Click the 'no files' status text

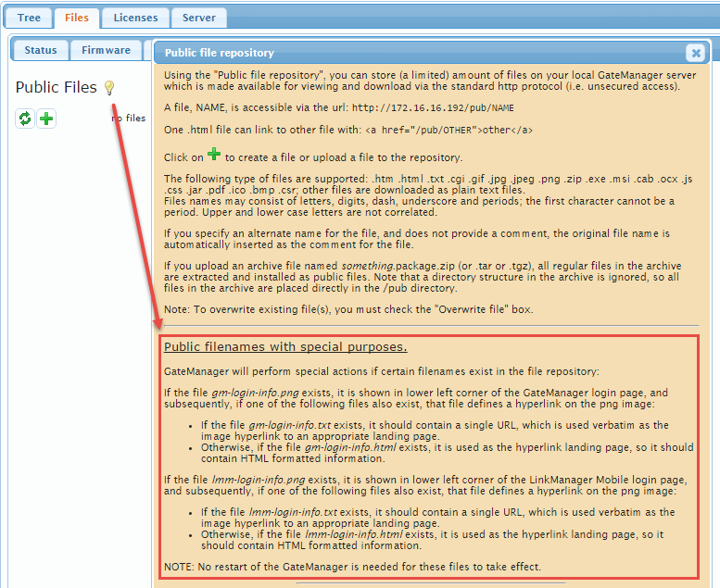pos(129,118)
